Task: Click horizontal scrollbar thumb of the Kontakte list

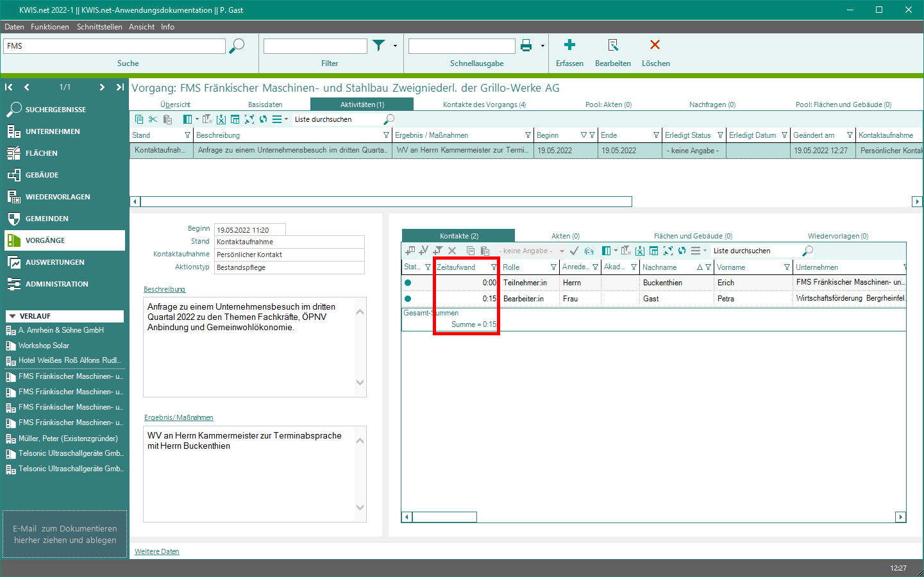Action: click(444, 517)
